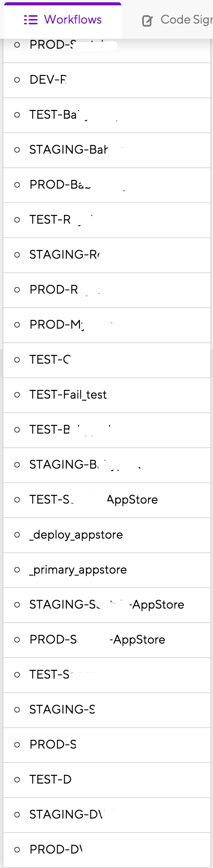Select the PROD workflow ending in -AppStore
Image resolution: width=213 pixels, height=868 pixels.
coord(107,640)
